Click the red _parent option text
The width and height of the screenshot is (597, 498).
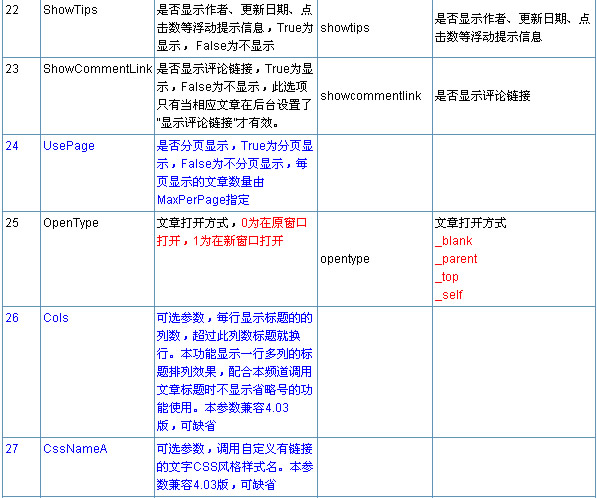pos(456,259)
